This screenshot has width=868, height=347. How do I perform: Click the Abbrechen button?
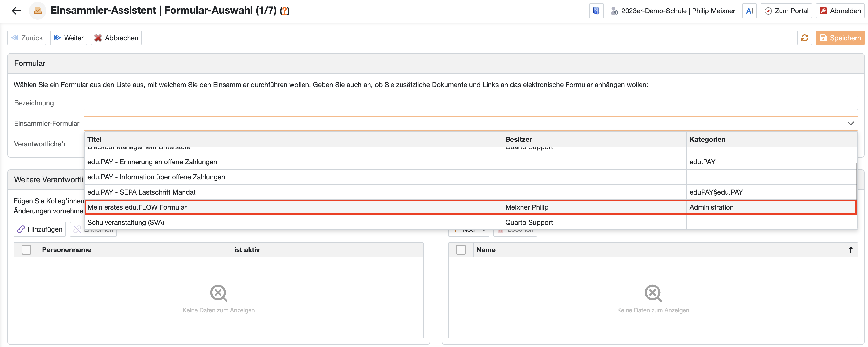116,38
